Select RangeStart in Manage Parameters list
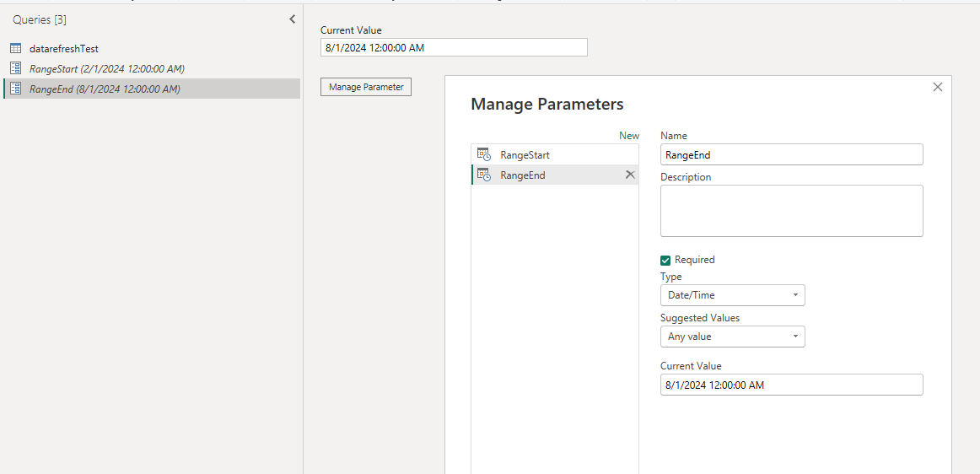 tap(555, 154)
